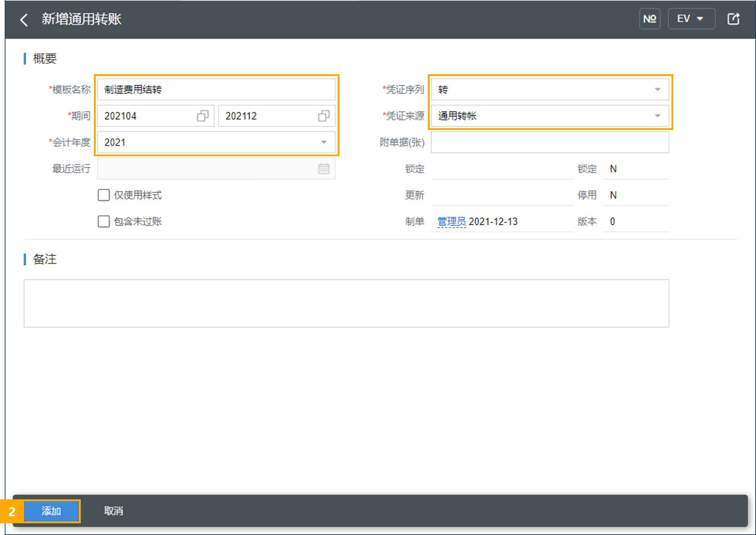This screenshot has width=756, height=535.
Task: Click the 取消 button
Action: point(113,511)
